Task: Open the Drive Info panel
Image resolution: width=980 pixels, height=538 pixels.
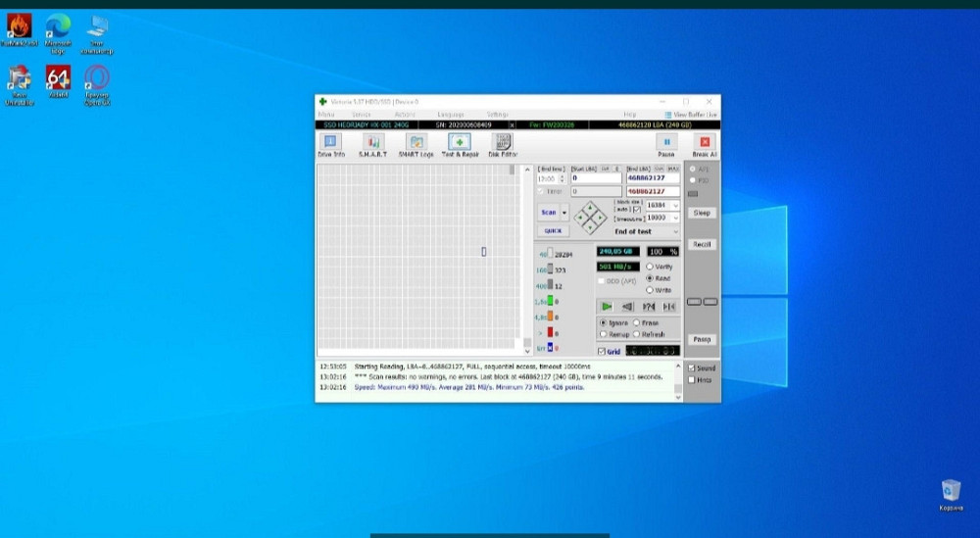Action: click(x=331, y=145)
